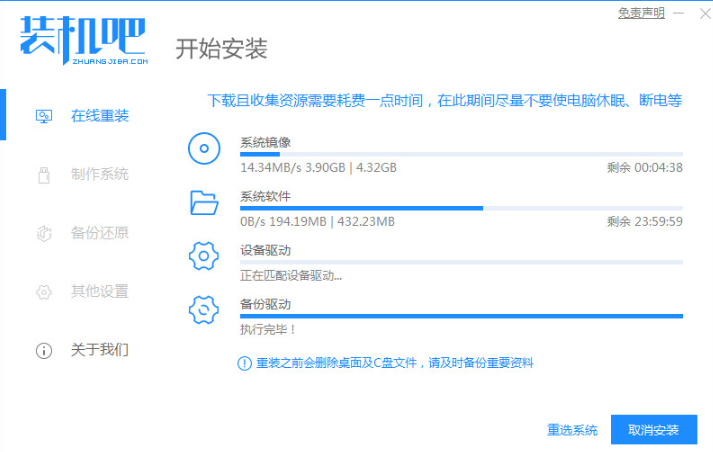Screen dimensions: 713x452
Task: Click the info icon beside the reinstall warning
Action: tap(244, 363)
